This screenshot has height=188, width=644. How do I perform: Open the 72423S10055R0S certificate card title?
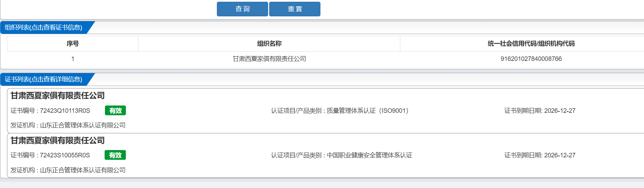click(x=58, y=140)
